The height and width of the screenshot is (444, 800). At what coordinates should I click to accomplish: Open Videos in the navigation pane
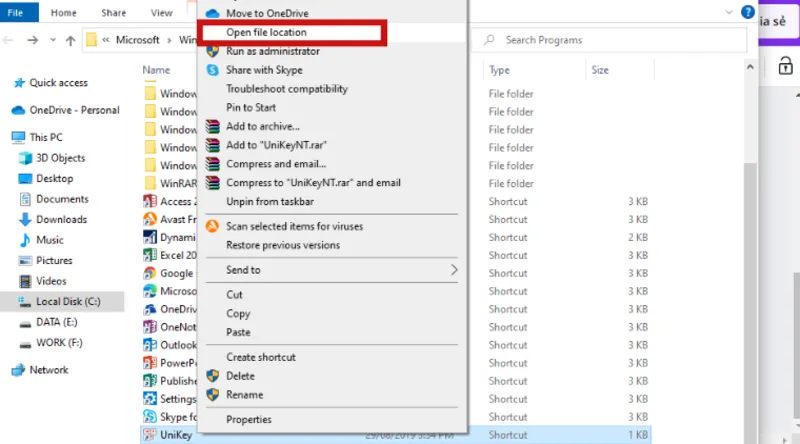[x=51, y=281]
